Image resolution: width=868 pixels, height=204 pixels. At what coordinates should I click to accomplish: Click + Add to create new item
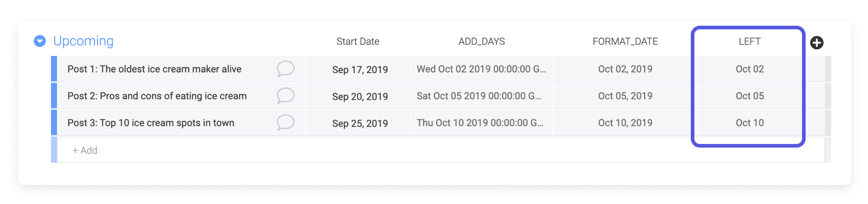point(85,150)
